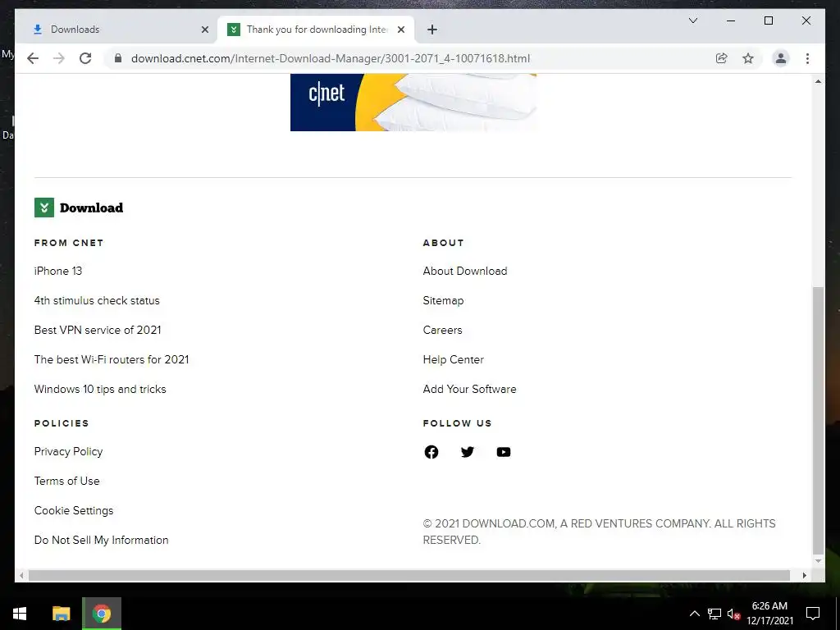
Task: Click the Chrome taskbar icon
Action: coord(101,614)
